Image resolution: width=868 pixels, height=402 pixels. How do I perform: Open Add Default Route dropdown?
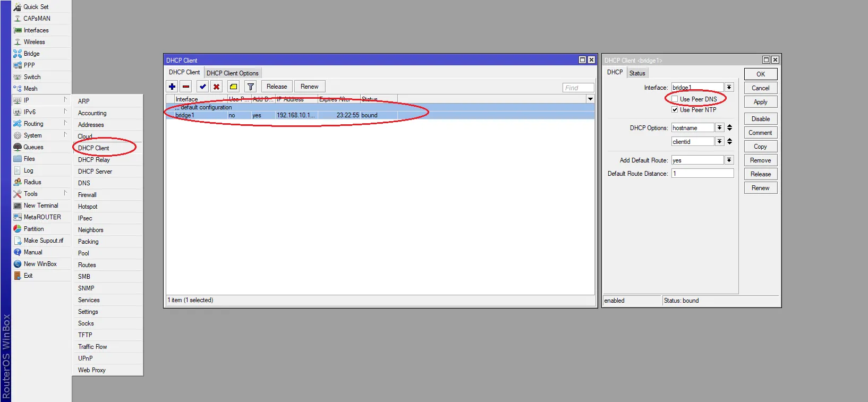pyautogui.click(x=729, y=160)
